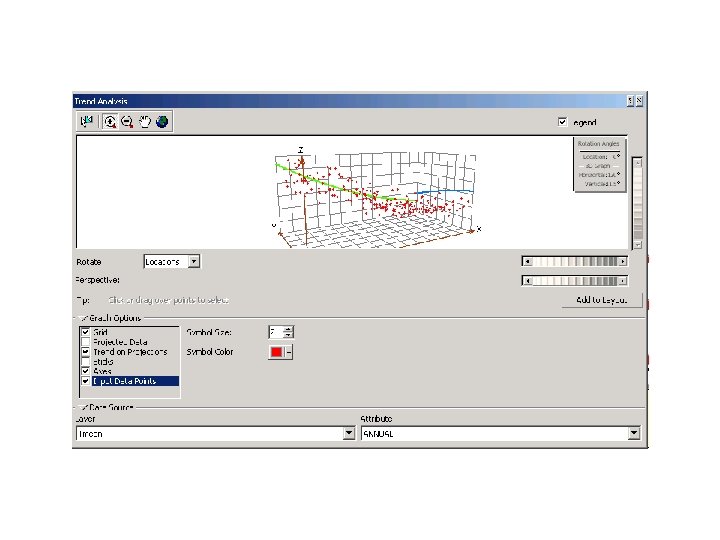Click the Rotate slider left arrow
Screen dimensions: 720x540
click(528, 262)
